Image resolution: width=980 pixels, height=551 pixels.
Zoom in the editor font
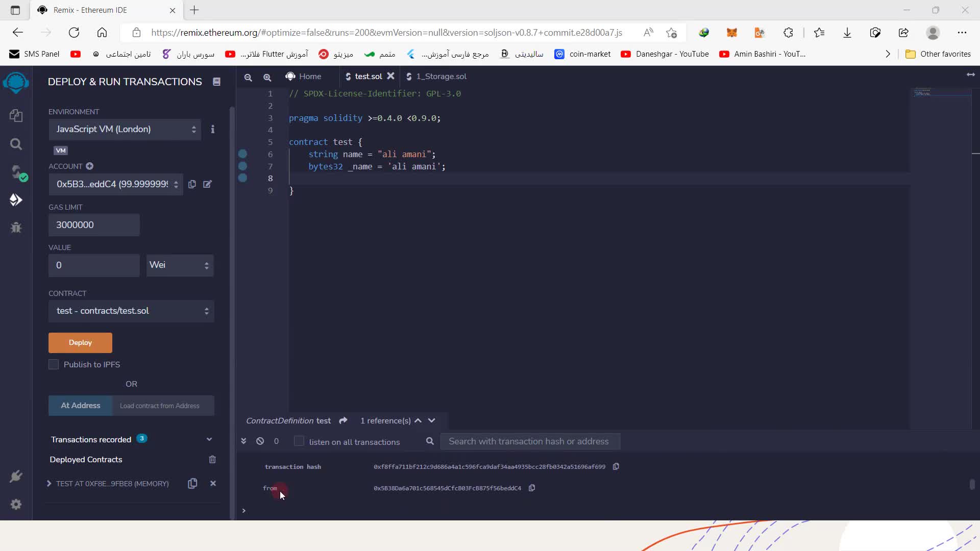pyautogui.click(x=267, y=77)
